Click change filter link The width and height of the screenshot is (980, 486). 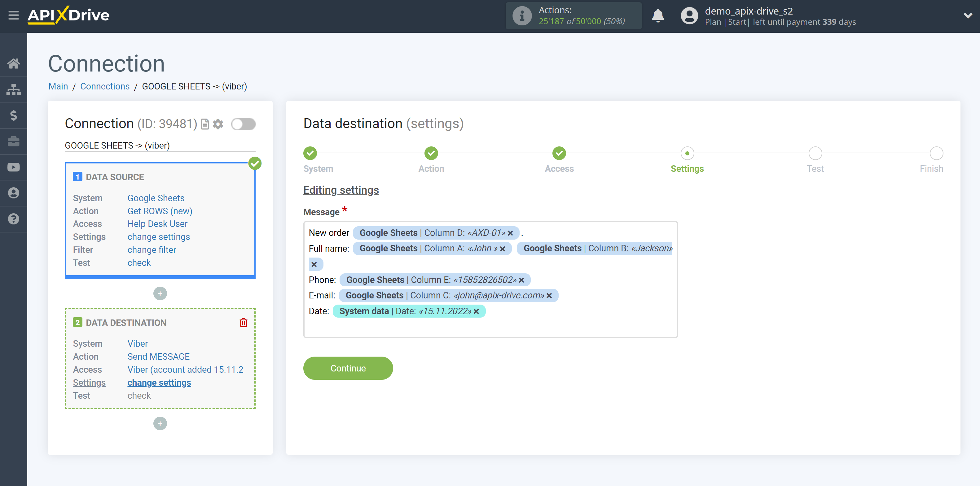[x=152, y=250]
